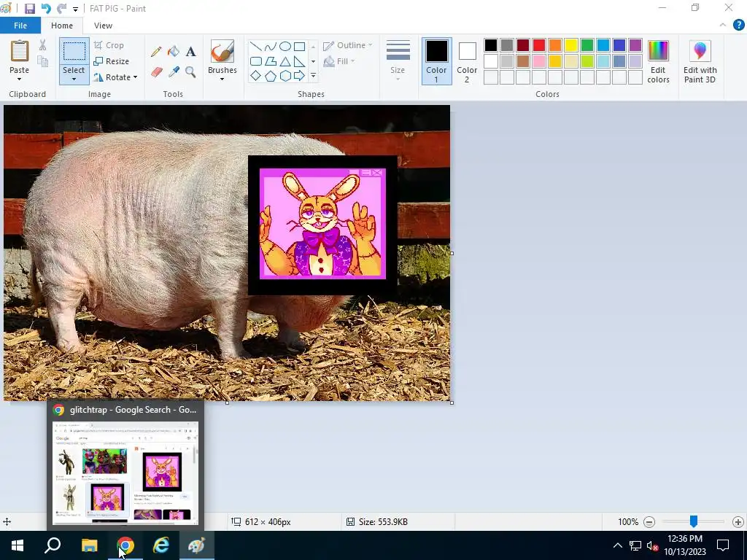
Task: Expand the Brushes dropdown arrow
Action: [x=222, y=79]
